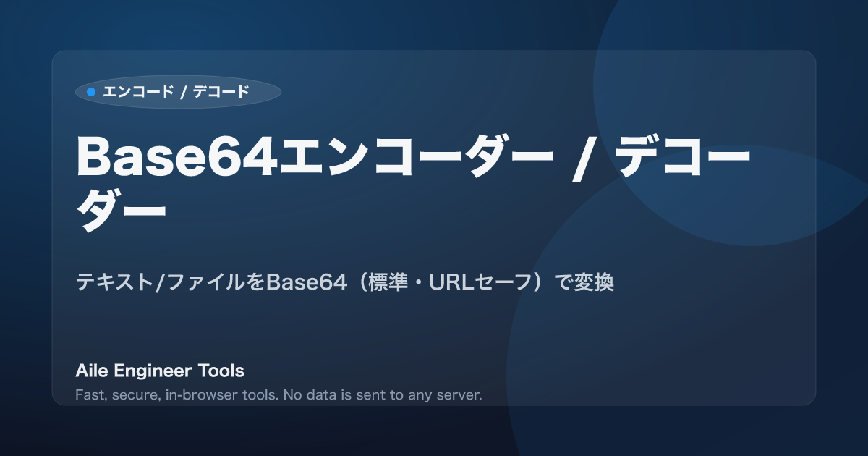Click the blue dot in the category badge

point(91,92)
